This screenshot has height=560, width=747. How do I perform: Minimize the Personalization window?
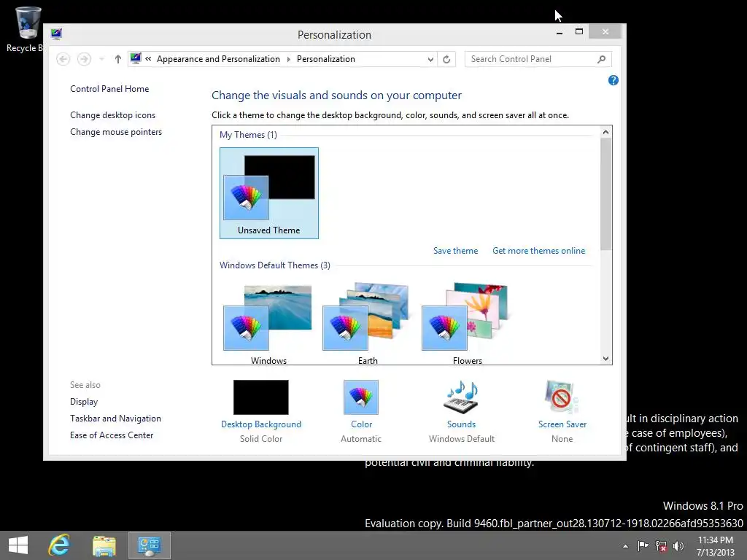pyautogui.click(x=560, y=32)
